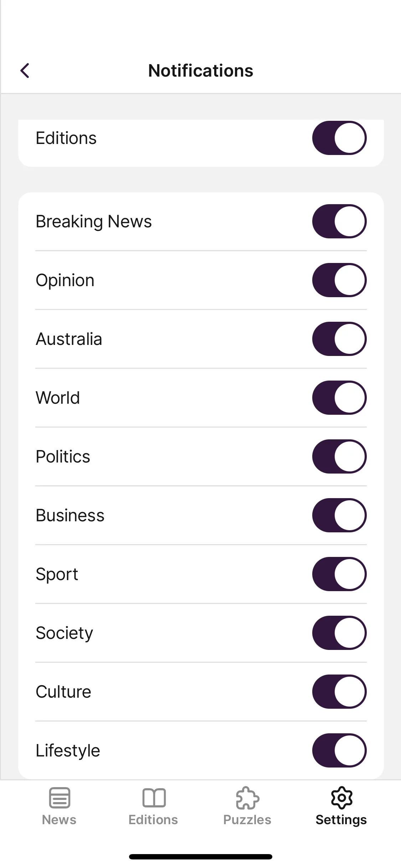
Task: Open the Puzzles jigsaw icon
Action: pos(247,797)
